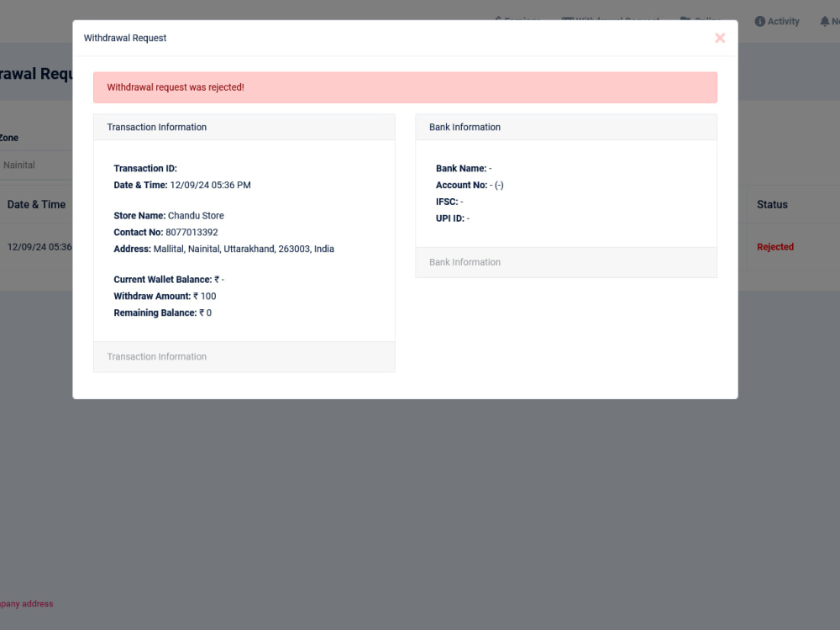Select the Remaining Balance ₹ 0
This screenshot has height=630, width=840.
tap(162, 312)
